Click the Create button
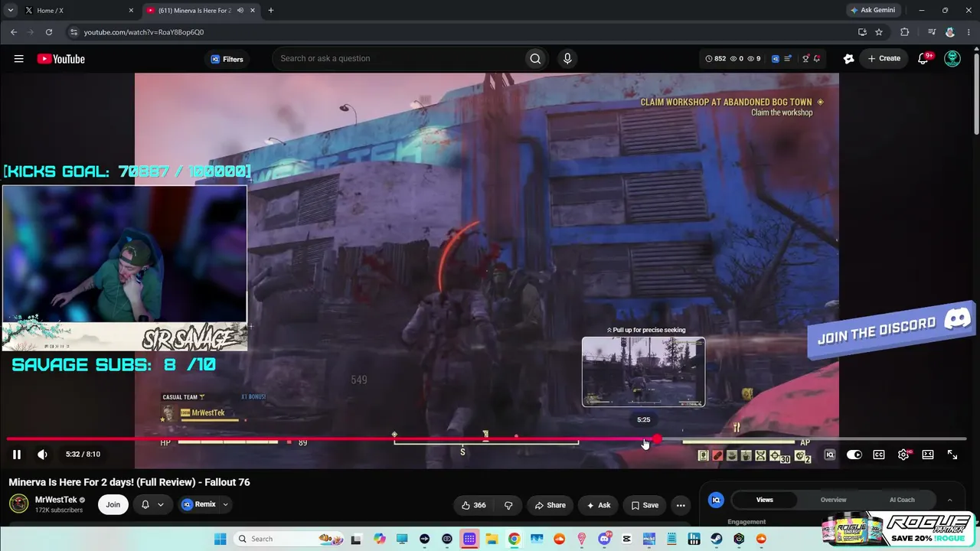The width and height of the screenshot is (980, 551). coord(884,59)
